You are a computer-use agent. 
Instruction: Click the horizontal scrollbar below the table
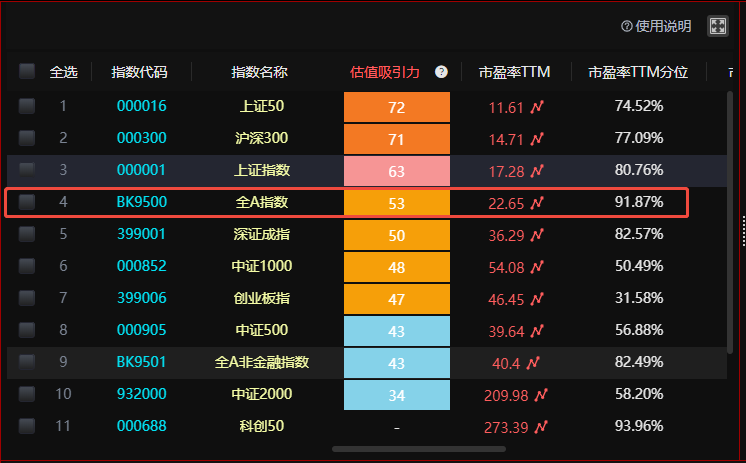pos(419,449)
